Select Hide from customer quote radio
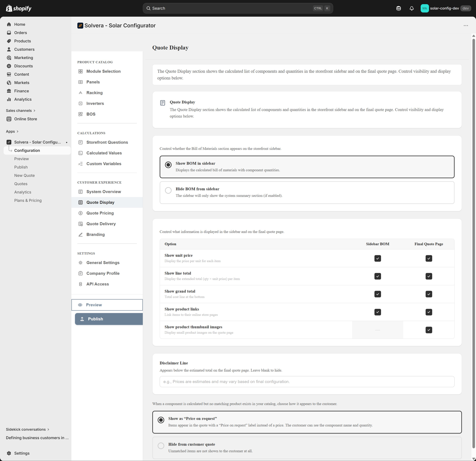 click(x=161, y=446)
